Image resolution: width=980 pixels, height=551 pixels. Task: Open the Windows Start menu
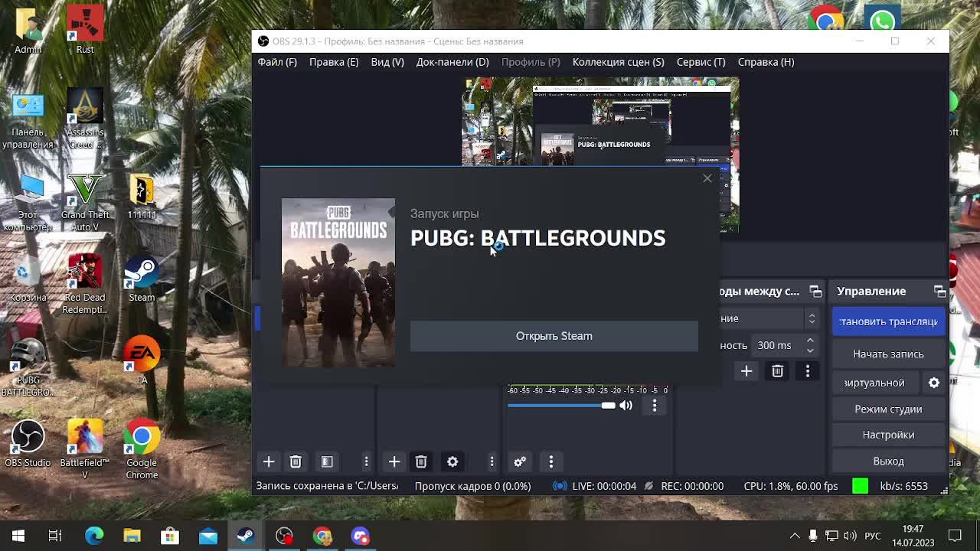tap(18, 536)
